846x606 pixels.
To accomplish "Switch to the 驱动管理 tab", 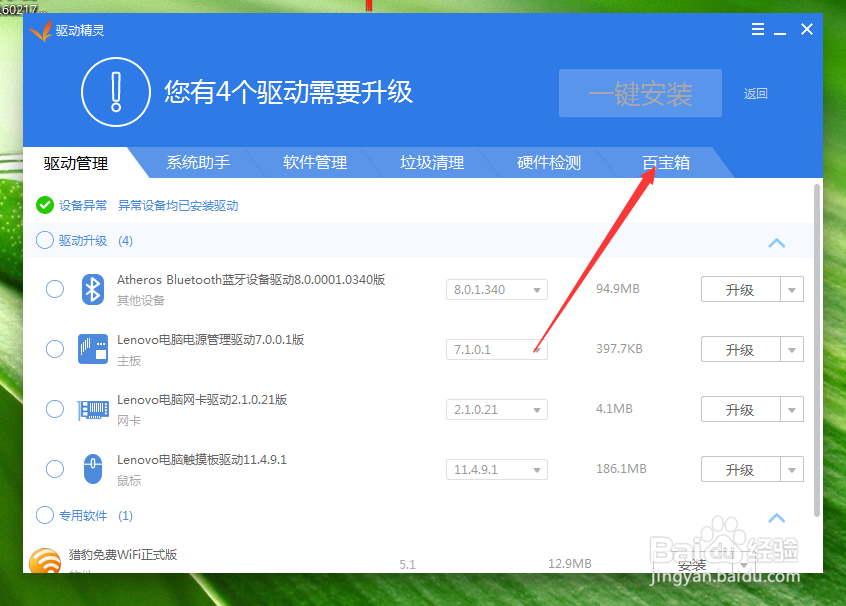I will (x=76, y=163).
